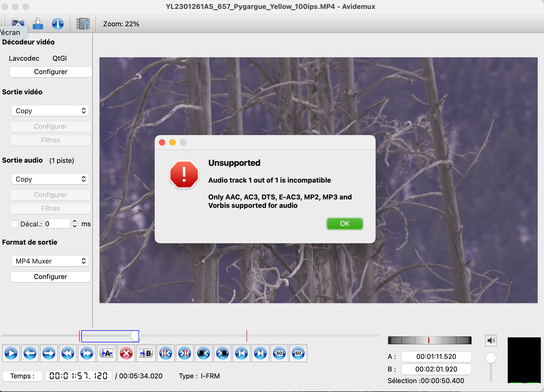Increment the Décal. ms stepper
544x392 pixels.
point(75,221)
